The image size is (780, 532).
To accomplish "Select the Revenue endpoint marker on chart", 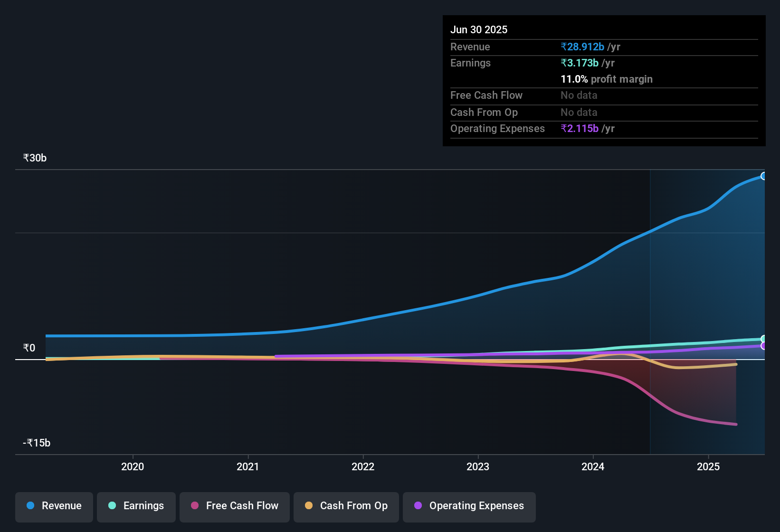I will pyautogui.click(x=763, y=176).
